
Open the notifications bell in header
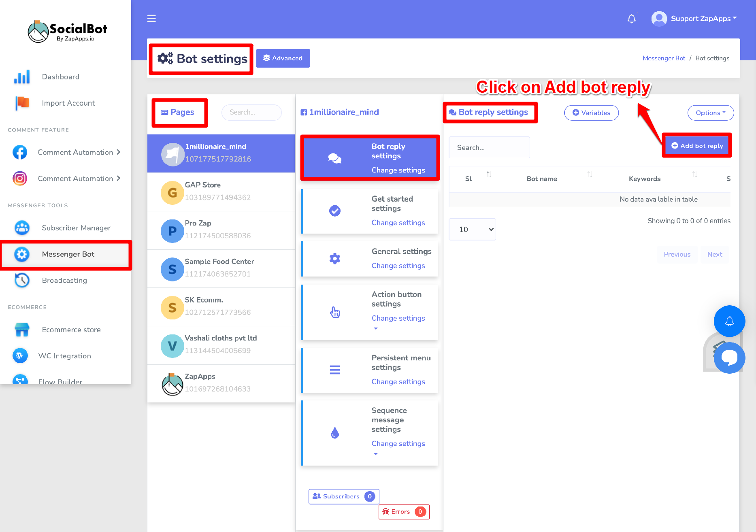[x=631, y=19]
